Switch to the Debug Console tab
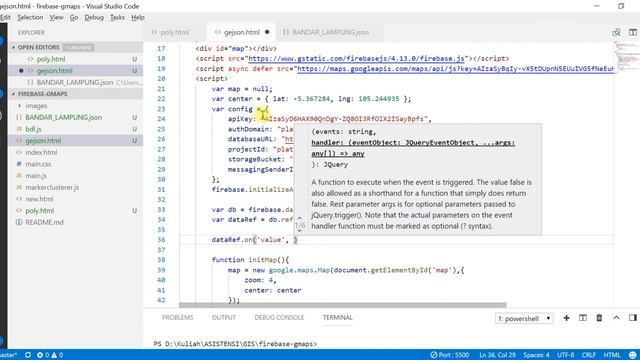 (279, 318)
